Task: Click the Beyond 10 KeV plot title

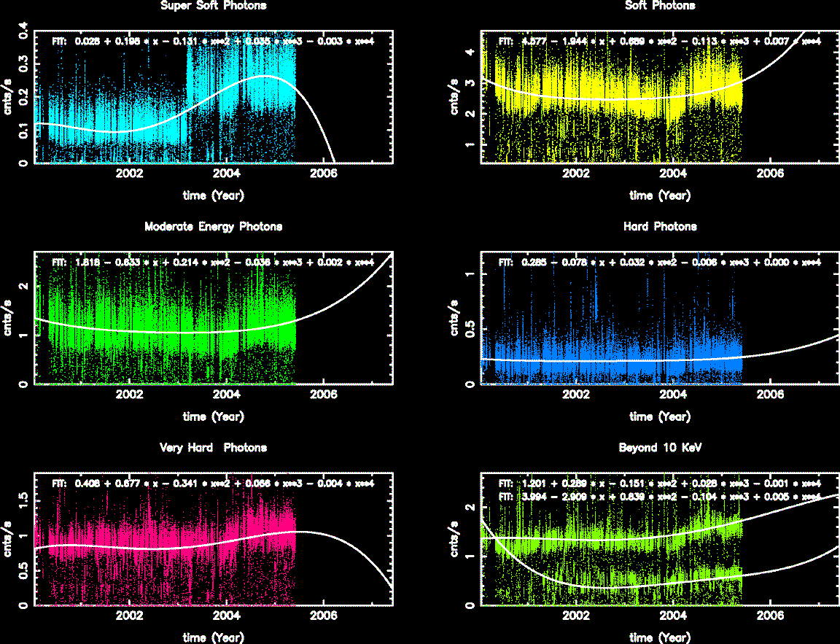Action: tap(660, 448)
